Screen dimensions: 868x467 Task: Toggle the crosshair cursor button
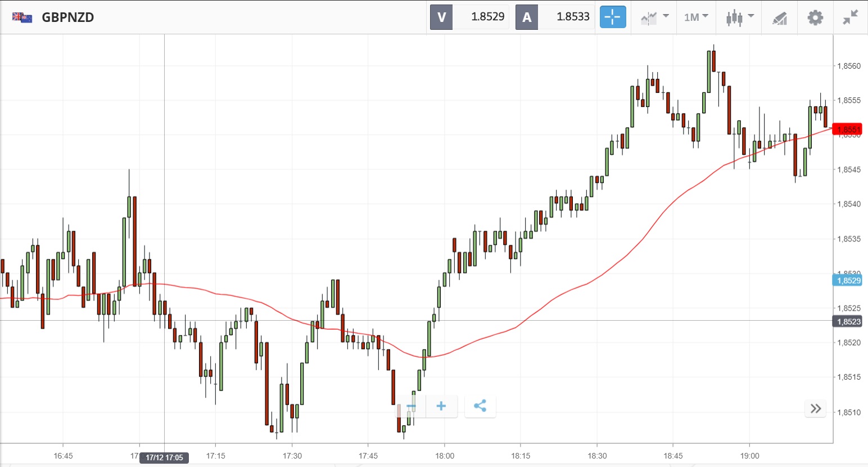click(x=612, y=17)
